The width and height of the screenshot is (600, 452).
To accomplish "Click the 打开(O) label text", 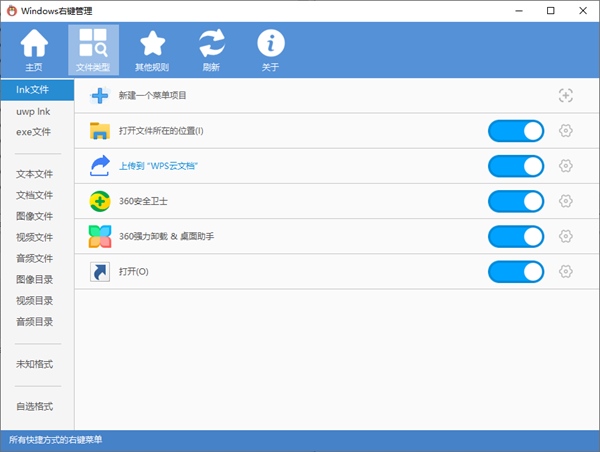I will [x=134, y=272].
